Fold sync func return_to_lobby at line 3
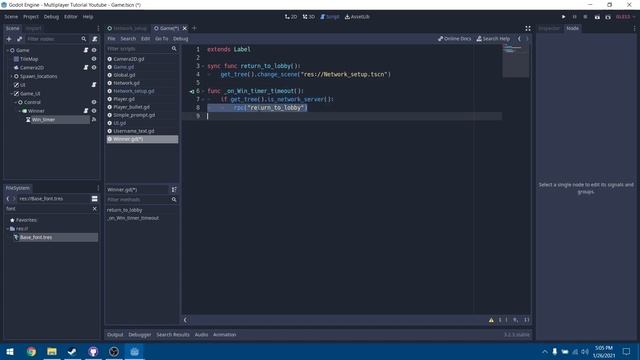The image size is (640, 360). (203, 66)
